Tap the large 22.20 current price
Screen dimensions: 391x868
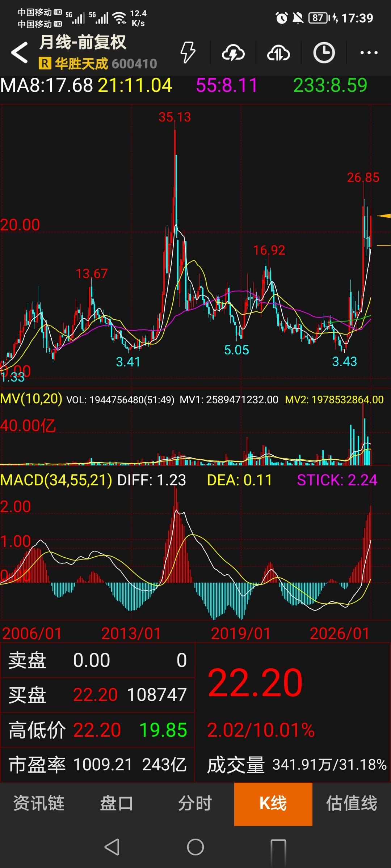tap(255, 683)
